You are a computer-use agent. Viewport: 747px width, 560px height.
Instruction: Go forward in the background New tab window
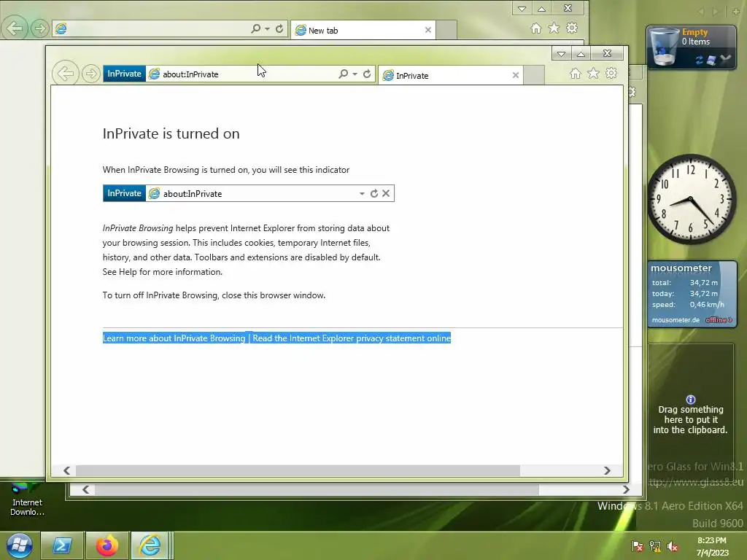(x=39, y=28)
